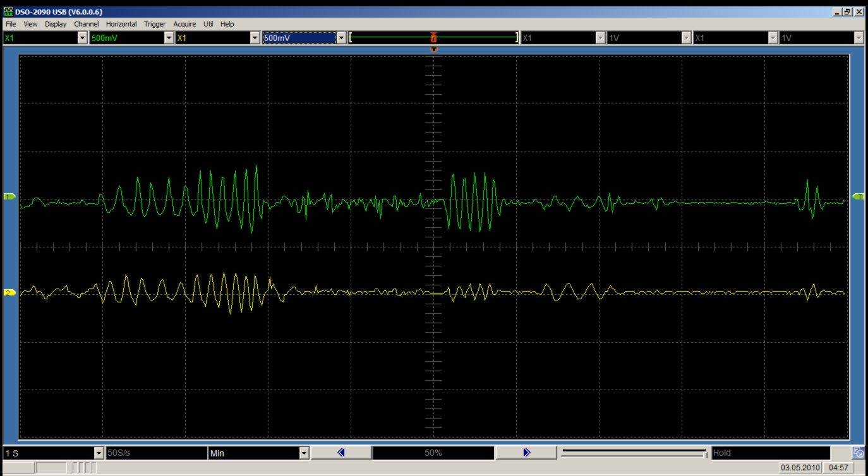Click the green trigger level marker on right edge
The image size is (868, 476).
pos(858,197)
